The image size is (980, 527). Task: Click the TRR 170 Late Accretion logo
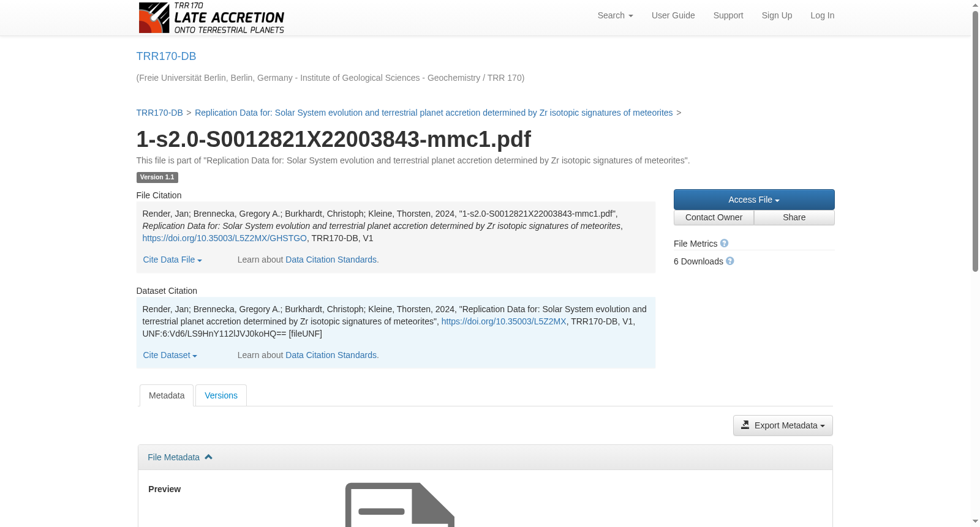point(211,18)
